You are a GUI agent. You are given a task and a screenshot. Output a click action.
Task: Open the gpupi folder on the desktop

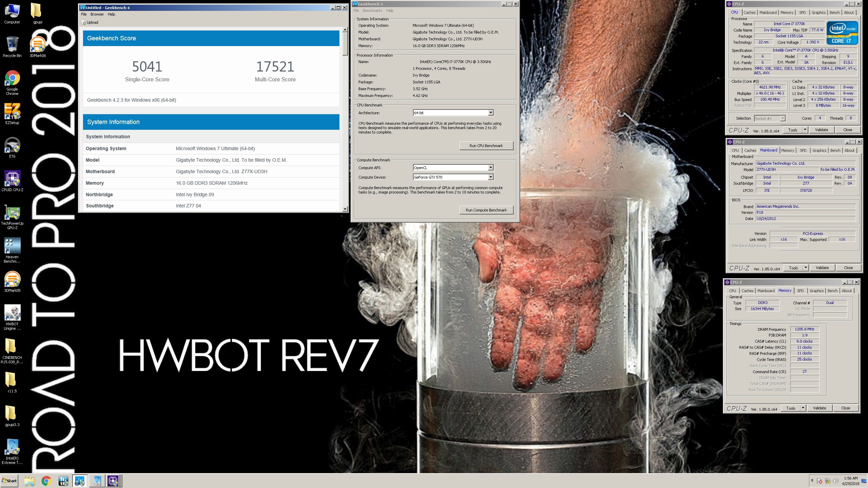tap(37, 14)
